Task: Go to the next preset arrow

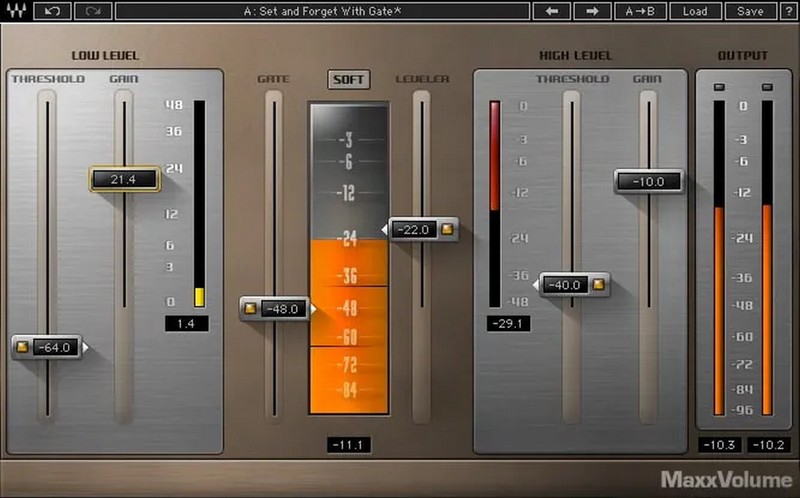Action: click(592, 11)
